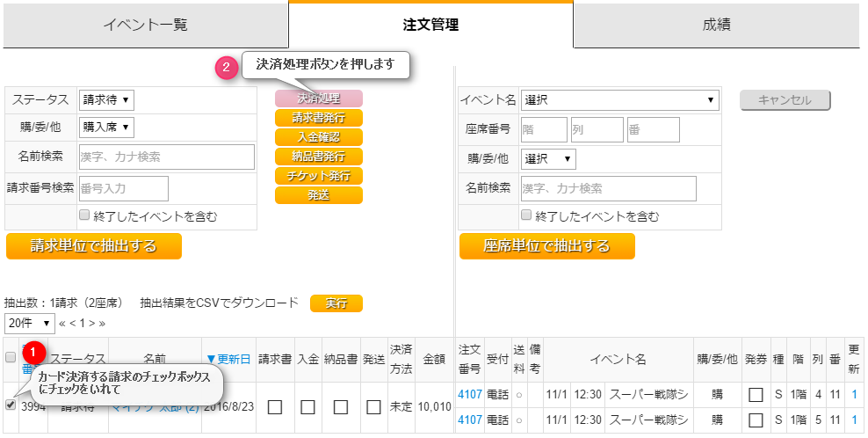Open the ステータス dropdown showing 請求待
868x438 pixels.
coord(106,99)
